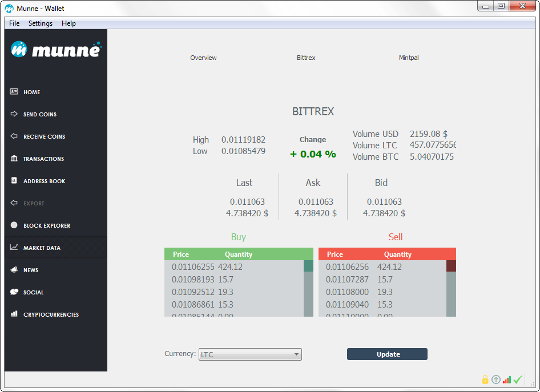Click the Sell table Price header
540x392 pixels.
click(x=335, y=254)
